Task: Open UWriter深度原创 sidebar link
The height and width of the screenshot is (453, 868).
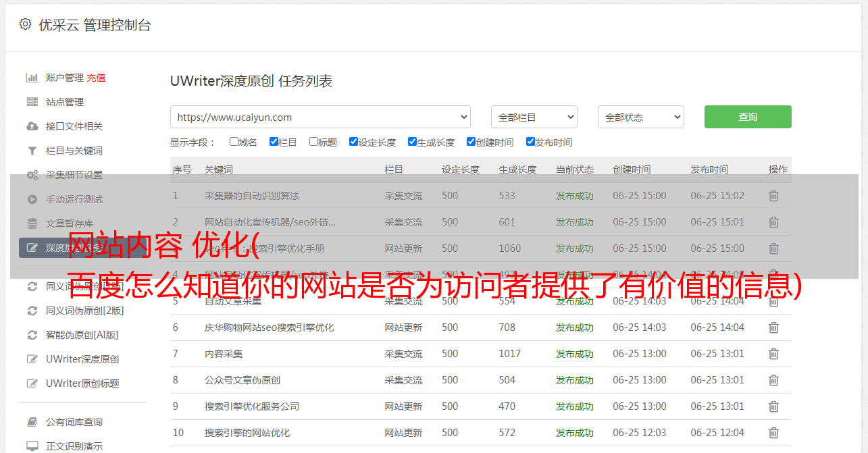Action: [x=82, y=359]
